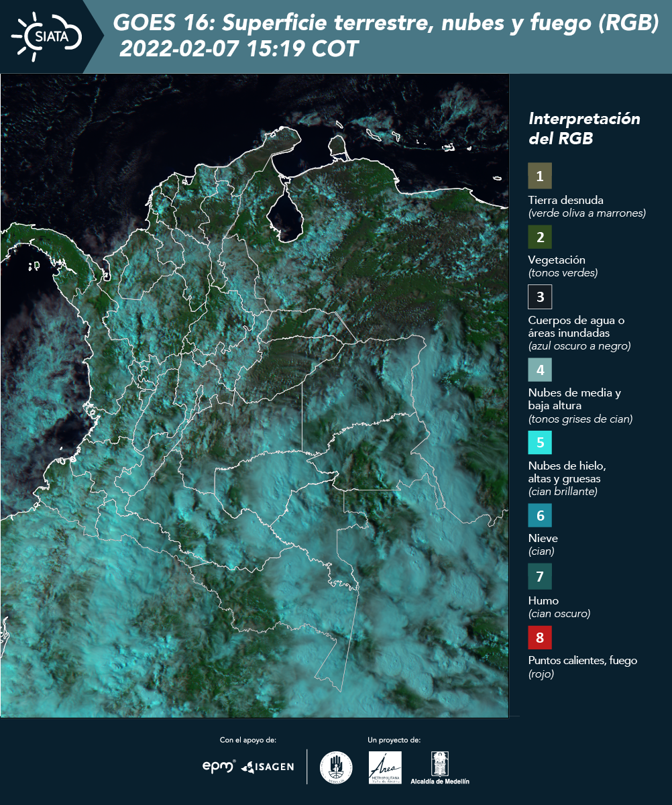The width and height of the screenshot is (672, 805).
Task: Select "Nubes de media y baja altura" label
Action: click(575, 399)
